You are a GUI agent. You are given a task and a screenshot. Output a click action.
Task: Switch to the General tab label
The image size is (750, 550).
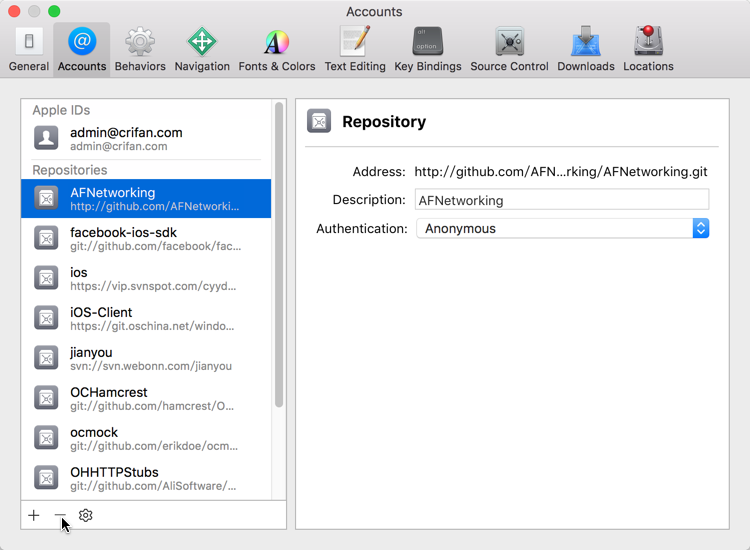click(29, 66)
